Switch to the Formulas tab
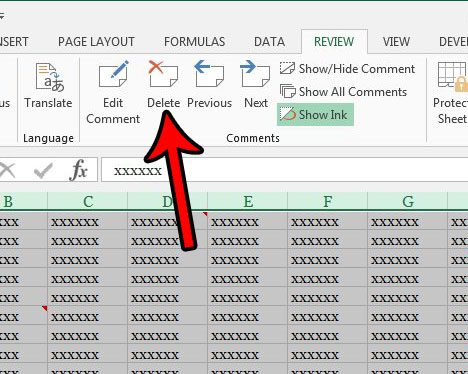This screenshot has height=374, width=468. coord(194,42)
